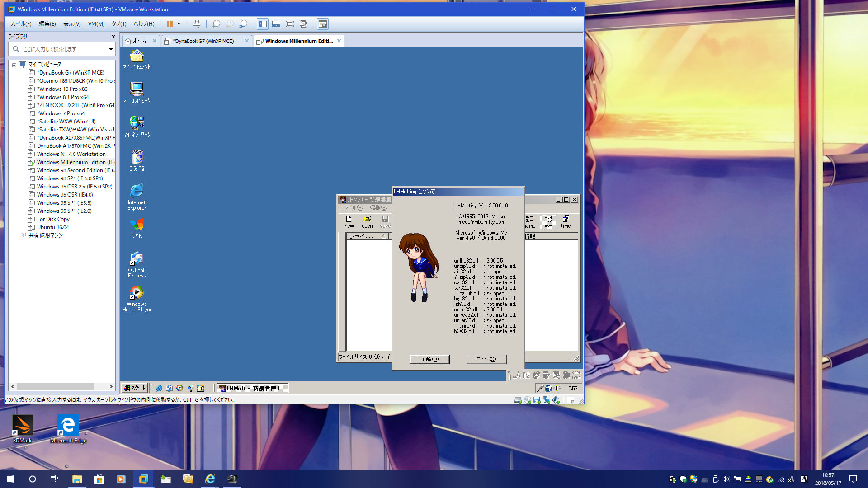This screenshot has width=868, height=488.
Task: Open 3DMark desktop shortcut
Action: [22, 428]
